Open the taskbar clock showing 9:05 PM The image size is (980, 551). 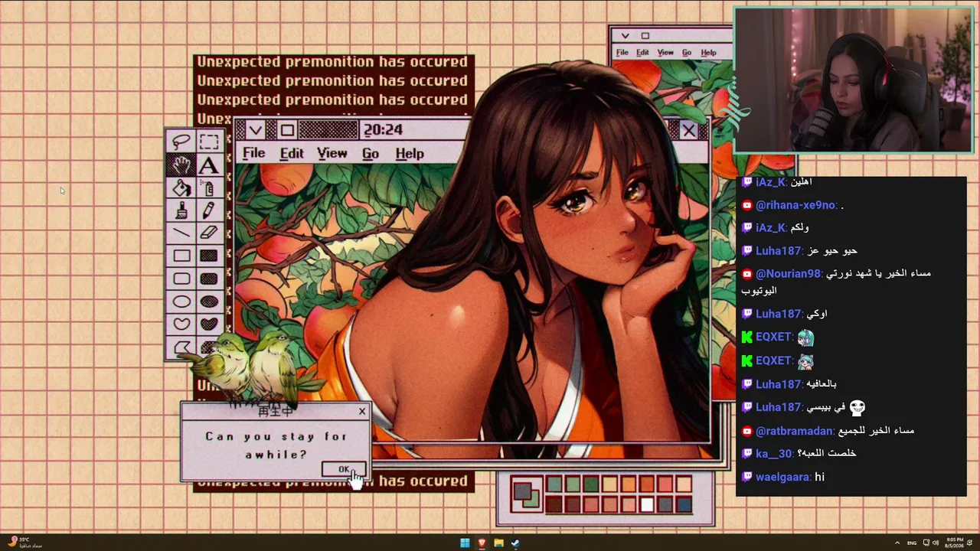pos(955,543)
